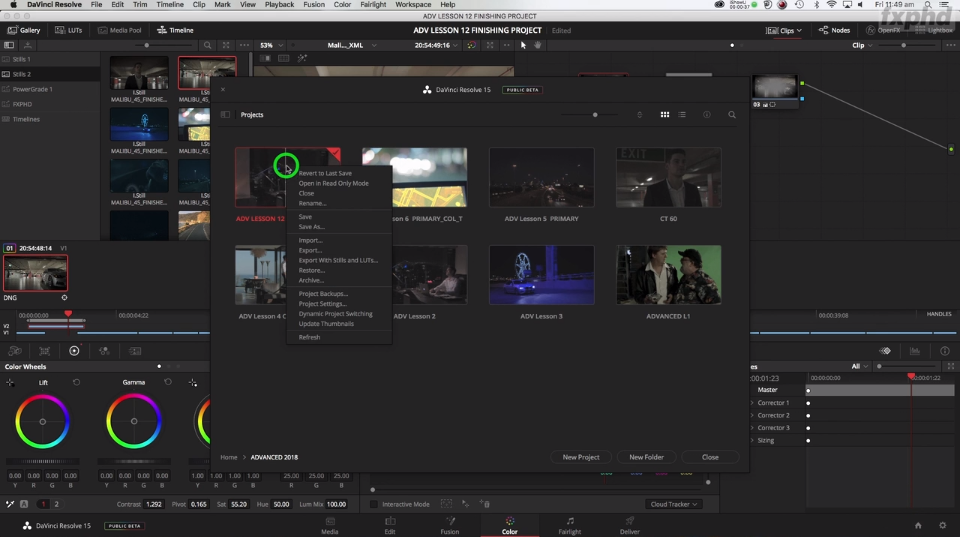
Task: Go to Home in breadcrumb
Action: 228,457
